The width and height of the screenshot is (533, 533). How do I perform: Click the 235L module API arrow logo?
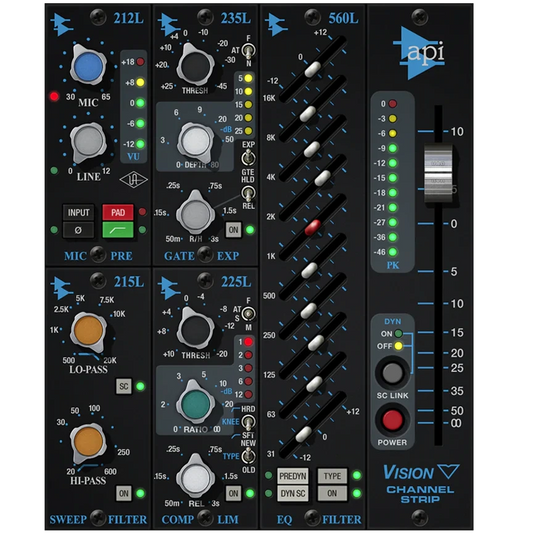point(169,24)
